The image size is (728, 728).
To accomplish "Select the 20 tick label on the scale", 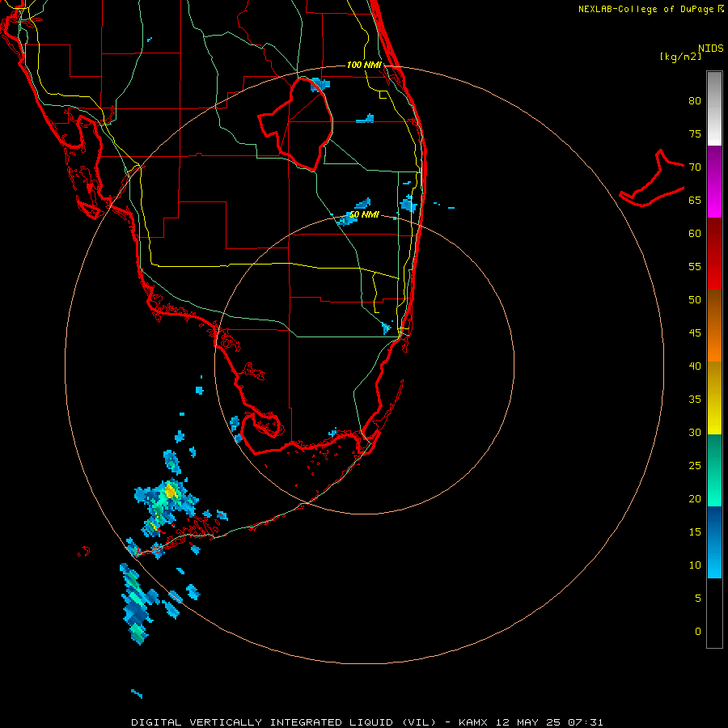I will 695,498.
